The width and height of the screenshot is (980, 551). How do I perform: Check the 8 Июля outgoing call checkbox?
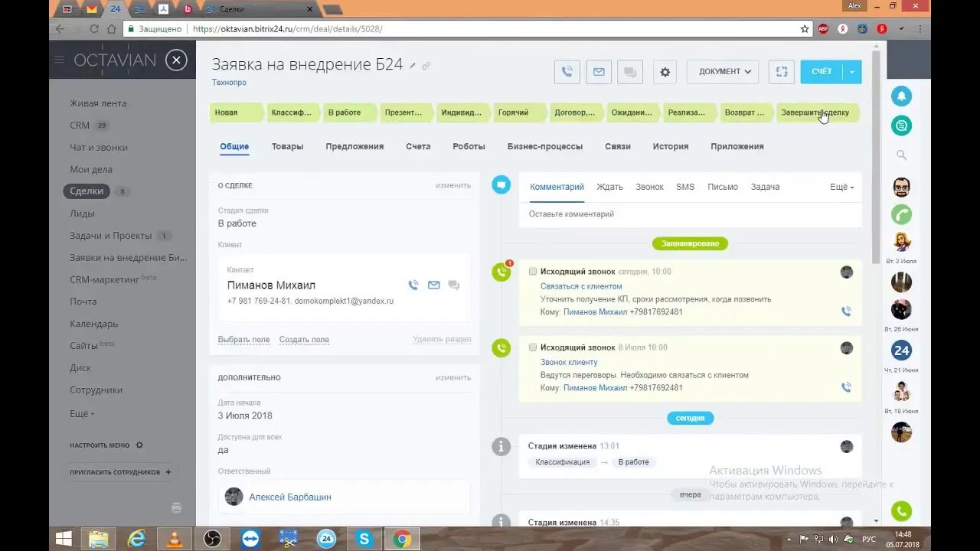point(533,347)
